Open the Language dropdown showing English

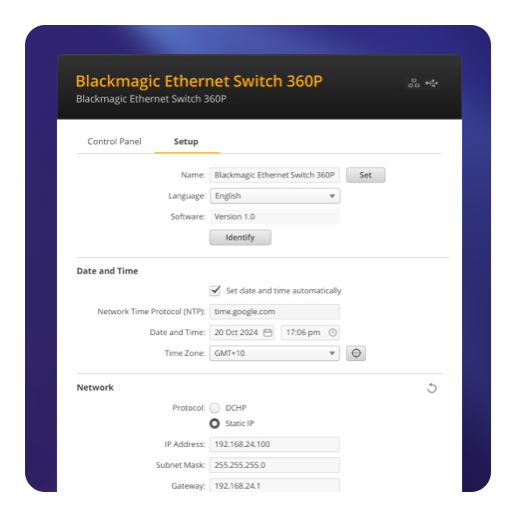click(x=275, y=196)
